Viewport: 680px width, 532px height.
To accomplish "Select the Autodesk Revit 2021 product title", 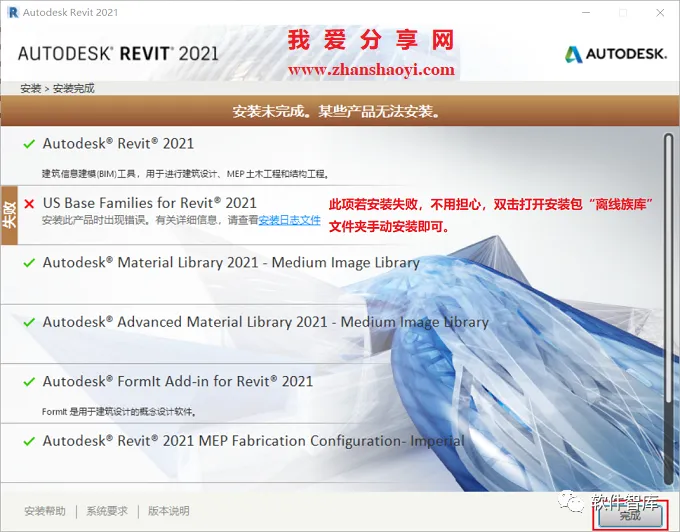I will tap(118, 144).
